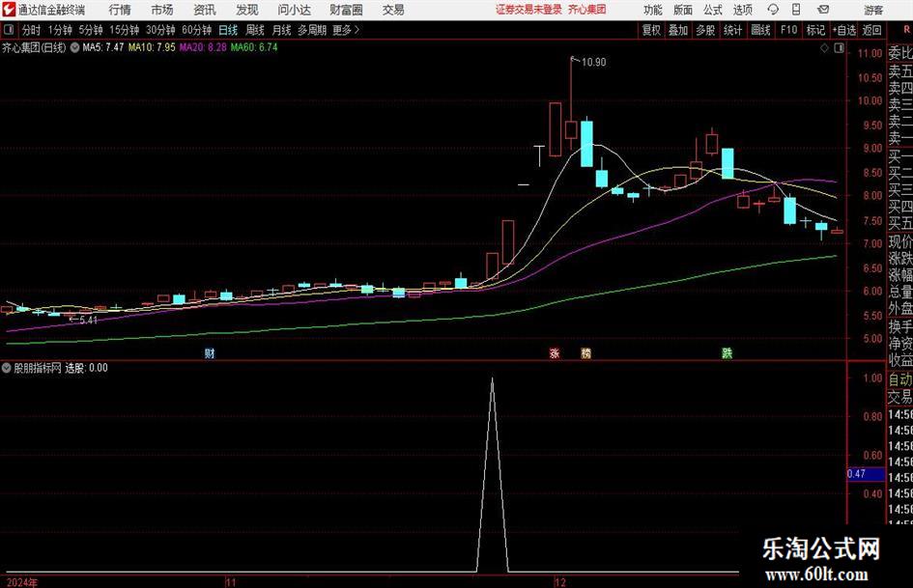This screenshot has height=588, width=913.
Task: Open the 发现 menu
Action: (x=247, y=10)
